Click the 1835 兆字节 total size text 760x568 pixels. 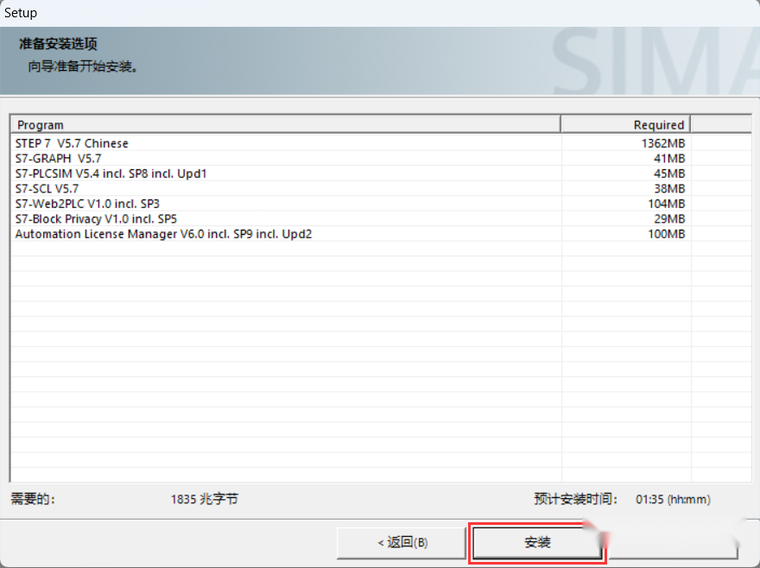(x=204, y=499)
